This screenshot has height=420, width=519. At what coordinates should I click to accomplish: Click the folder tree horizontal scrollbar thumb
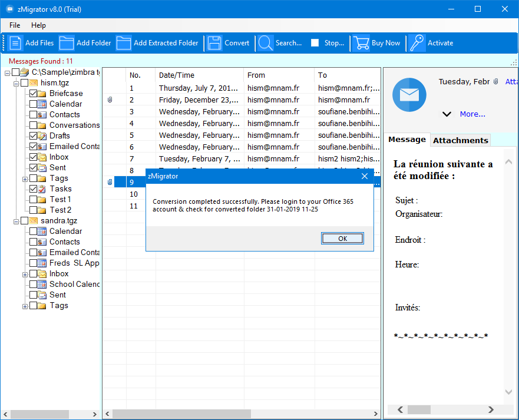click(x=39, y=414)
